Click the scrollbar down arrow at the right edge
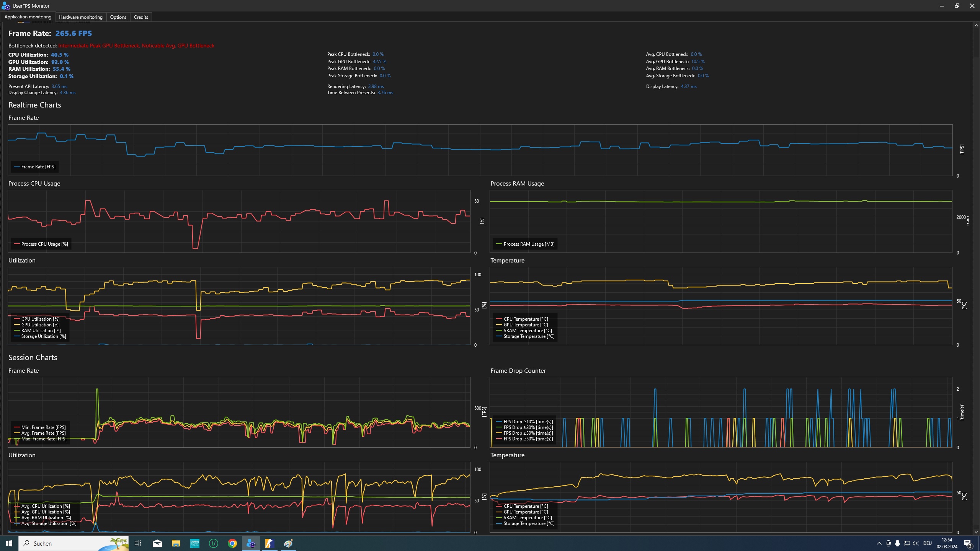This screenshot has width=980, height=551. click(x=976, y=532)
